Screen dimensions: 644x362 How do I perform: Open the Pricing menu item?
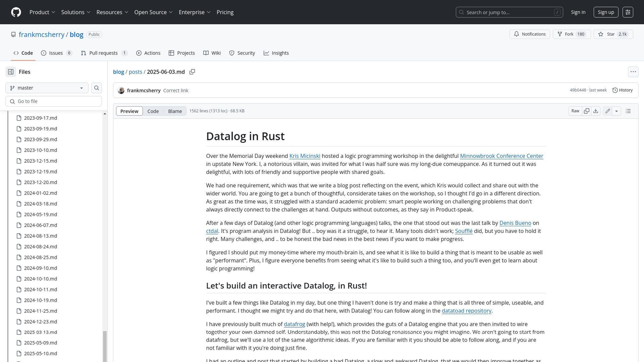(x=225, y=12)
